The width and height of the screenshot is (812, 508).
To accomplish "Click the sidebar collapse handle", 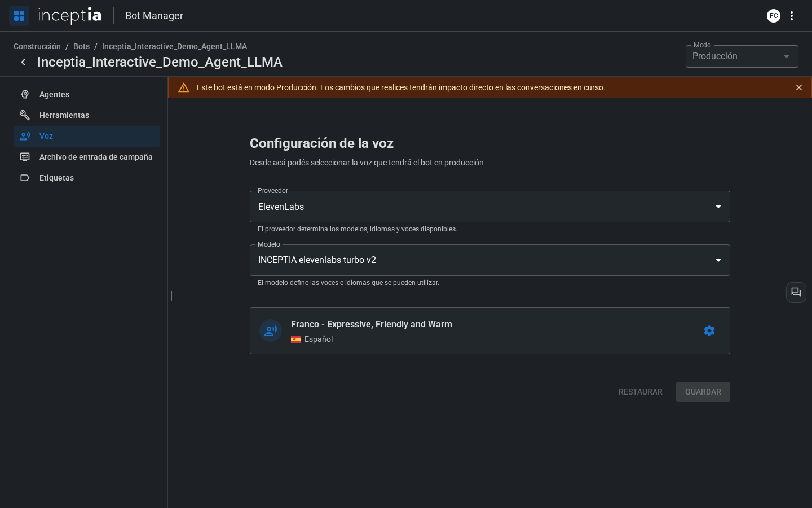I will [x=171, y=296].
